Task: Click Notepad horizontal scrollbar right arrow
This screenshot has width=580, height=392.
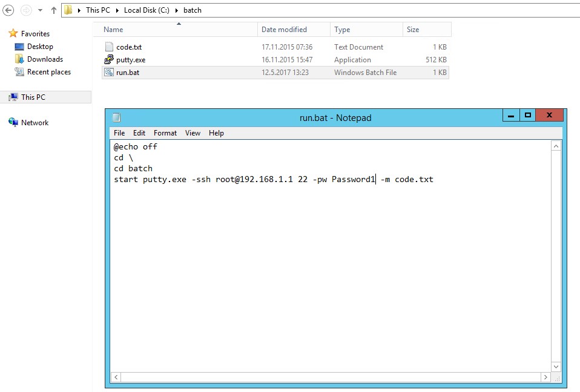Action: (545, 377)
